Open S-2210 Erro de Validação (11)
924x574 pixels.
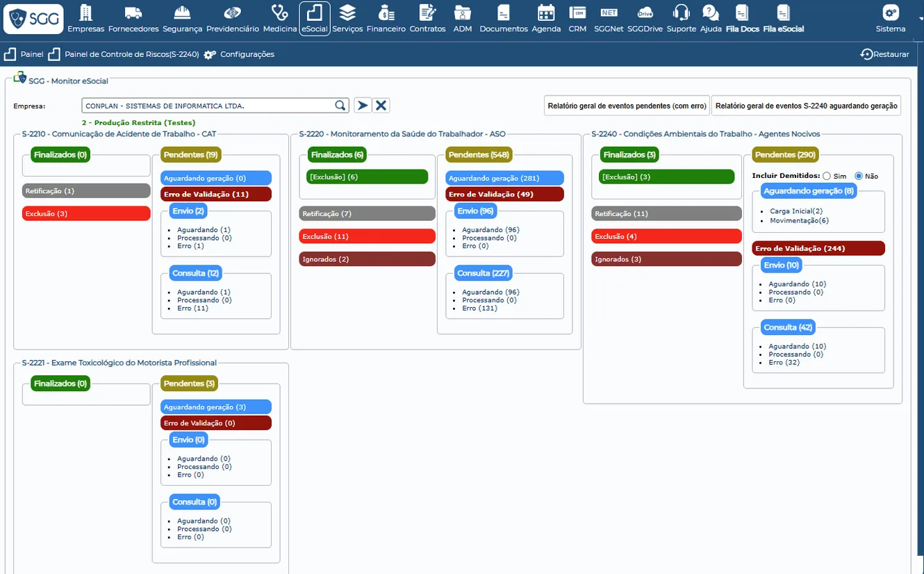click(x=216, y=194)
